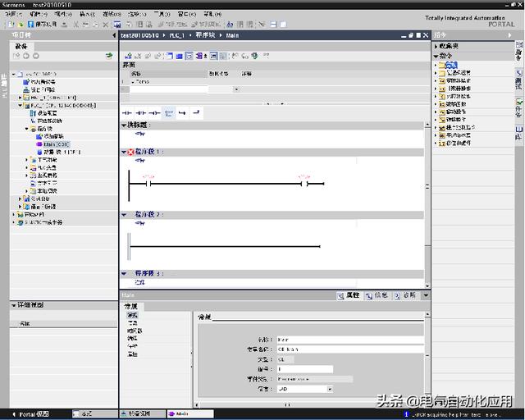Expand the favorites section in instructions panel

coord(436,46)
